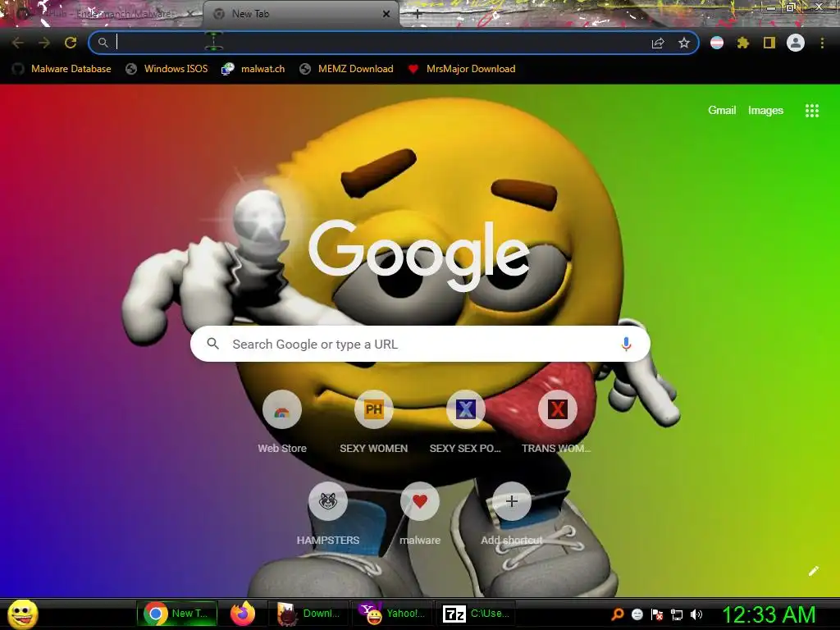This screenshot has width=840, height=630.
Task: Open a new tab with plus button
Action: (x=418, y=14)
